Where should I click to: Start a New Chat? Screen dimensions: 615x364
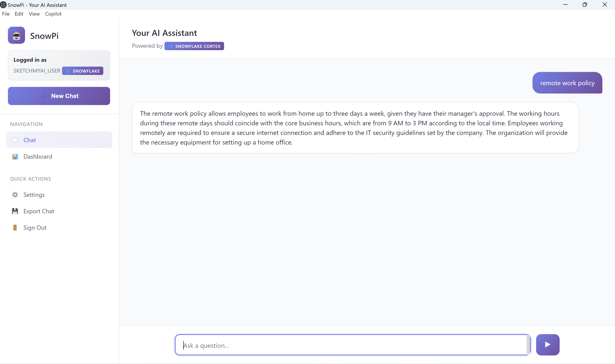pyautogui.click(x=59, y=96)
